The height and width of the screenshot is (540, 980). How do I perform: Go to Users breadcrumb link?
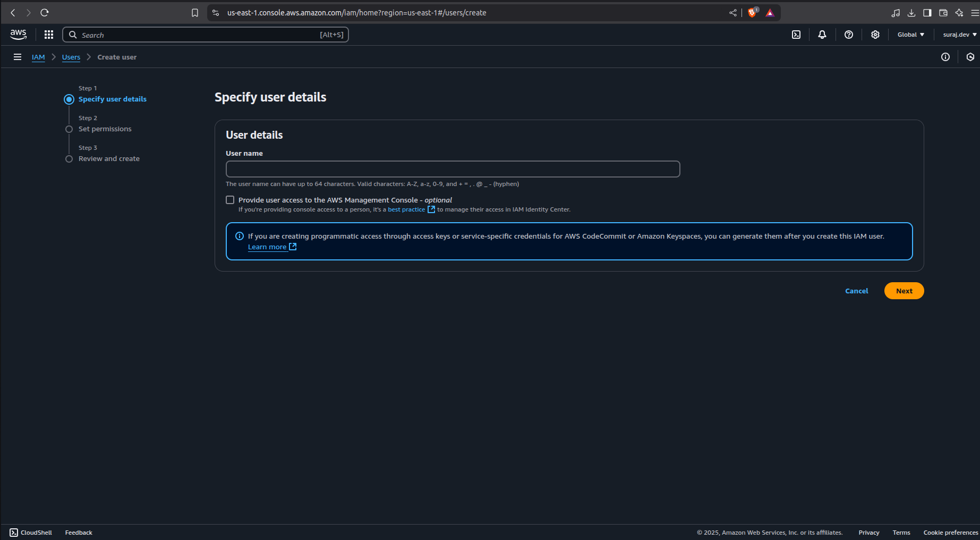(71, 57)
